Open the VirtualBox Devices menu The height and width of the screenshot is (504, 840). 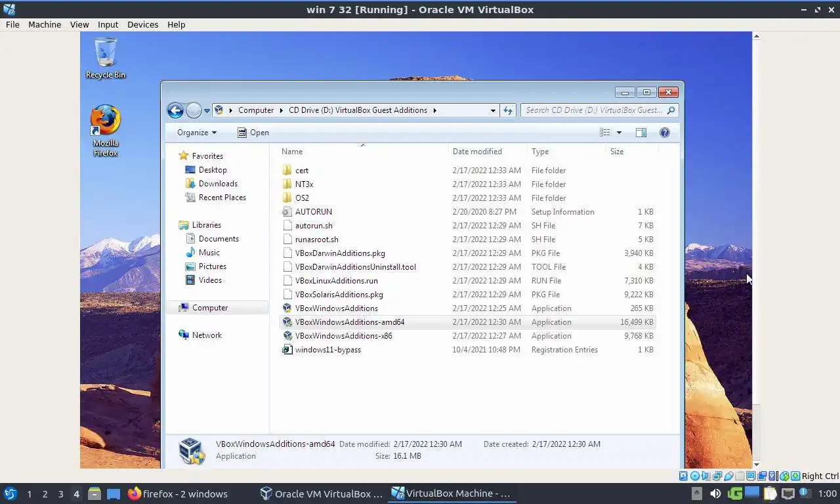click(x=142, y=24)
